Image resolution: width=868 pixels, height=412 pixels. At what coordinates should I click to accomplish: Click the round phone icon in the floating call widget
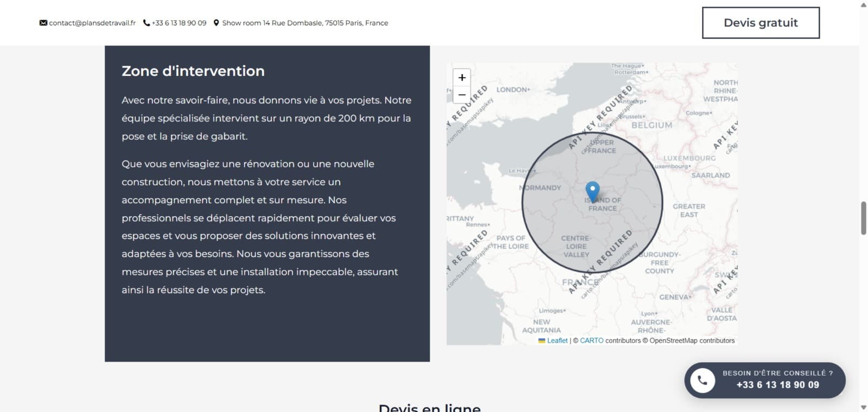tap(703, 381)
